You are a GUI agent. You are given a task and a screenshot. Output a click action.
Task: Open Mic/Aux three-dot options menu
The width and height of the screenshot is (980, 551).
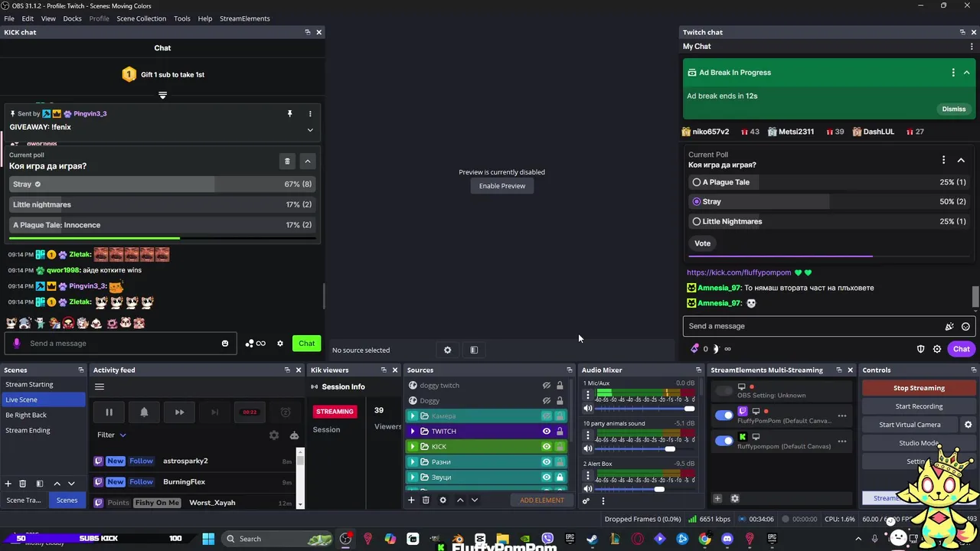[x=588, y=395]
